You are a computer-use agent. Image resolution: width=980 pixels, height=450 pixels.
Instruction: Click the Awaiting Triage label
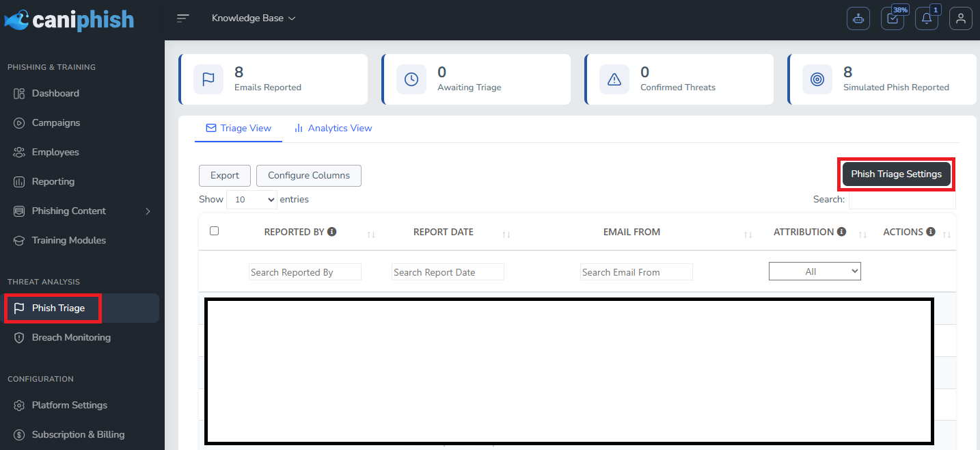click(469, 88)
